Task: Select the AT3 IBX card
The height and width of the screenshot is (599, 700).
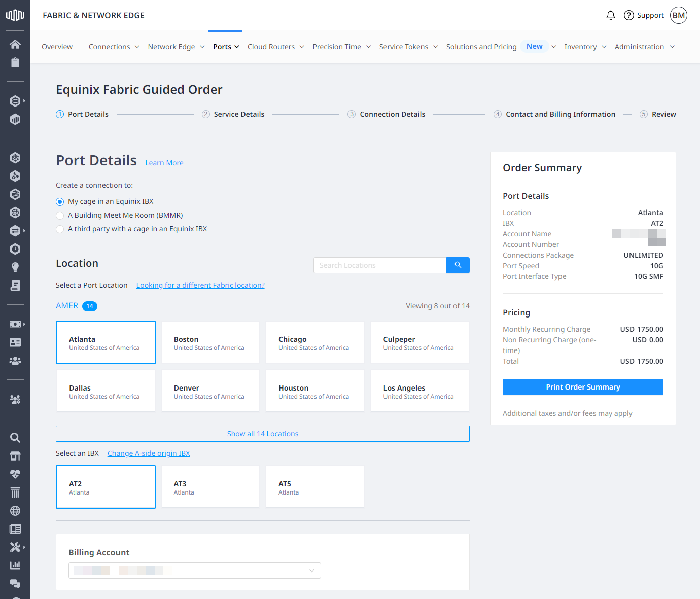Action: click(211, 487)
